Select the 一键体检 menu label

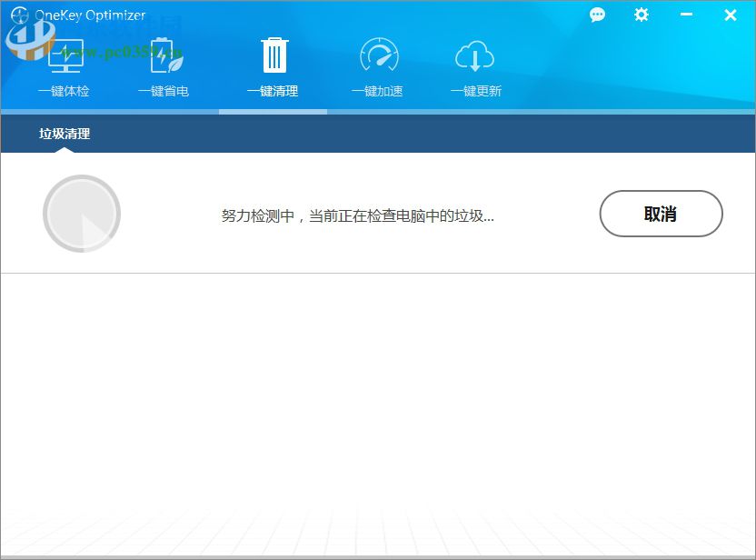[x=64, y=91]
